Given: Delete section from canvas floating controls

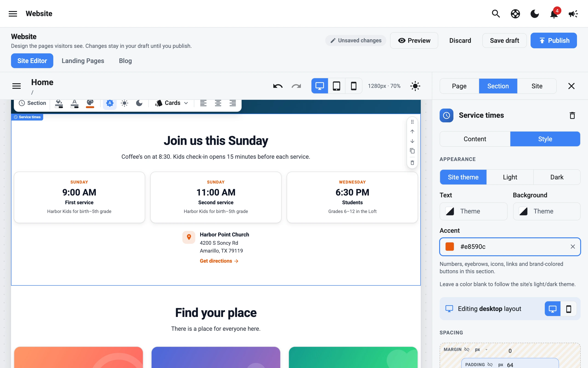Looking at the screenshot, I should pos(412,163).
